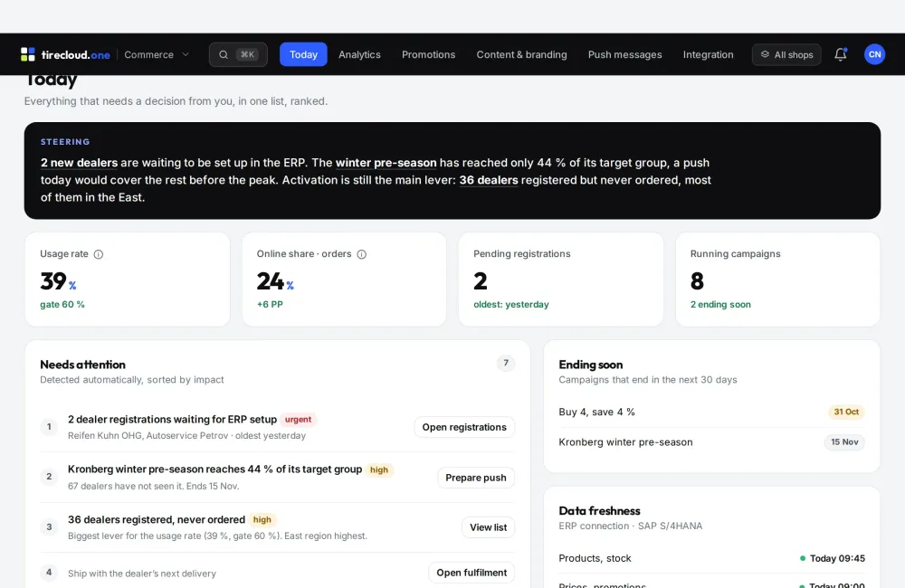Click the 'gate 60 %' text

click(62, 304)
